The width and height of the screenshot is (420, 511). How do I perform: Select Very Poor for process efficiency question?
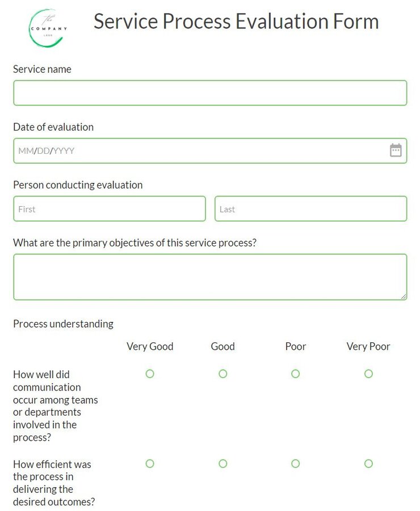pos(368,463)
